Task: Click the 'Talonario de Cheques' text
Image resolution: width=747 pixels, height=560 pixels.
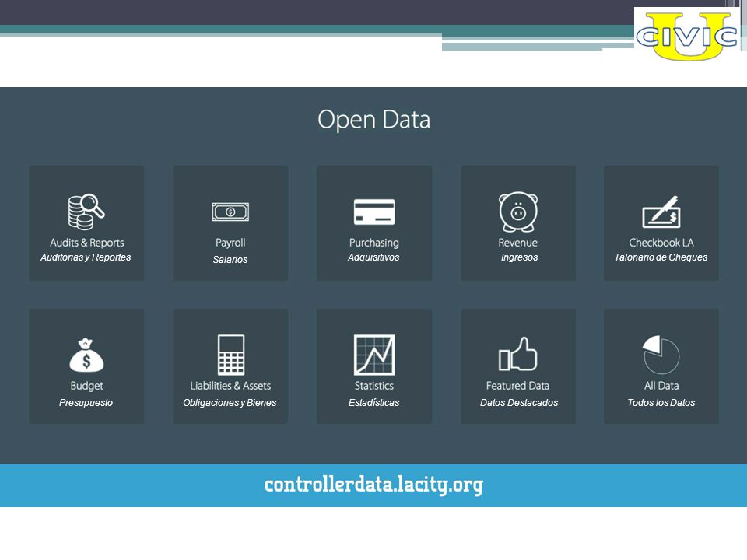Action: tap(661, 257)
